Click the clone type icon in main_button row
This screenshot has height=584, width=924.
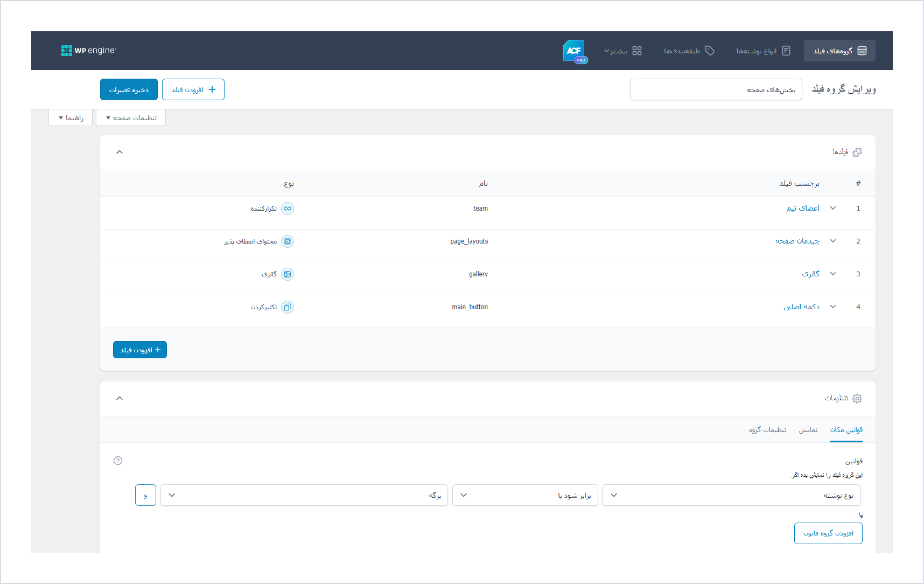tap(288, 307)
